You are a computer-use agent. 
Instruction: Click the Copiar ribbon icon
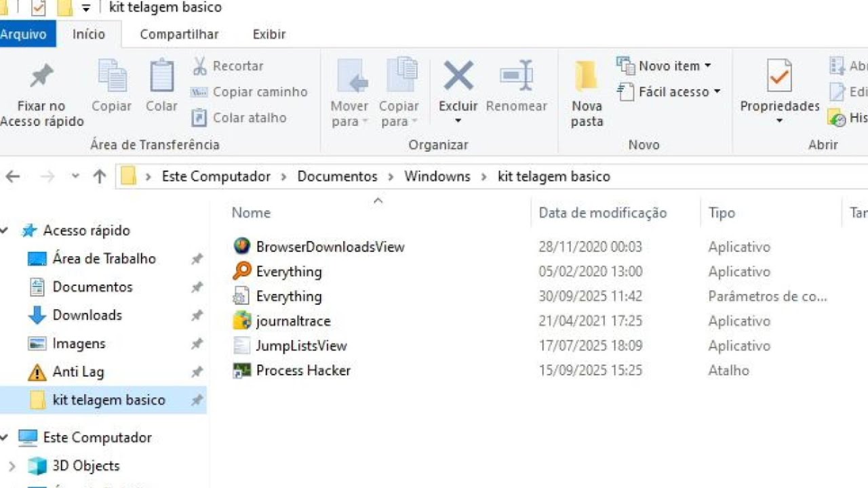(112, 76)
